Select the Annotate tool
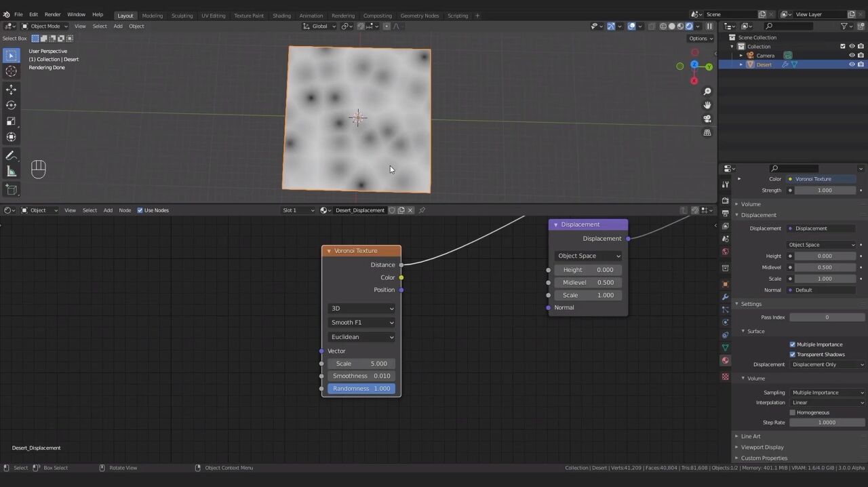Screen dimensions: 868x487 [11, 156]
